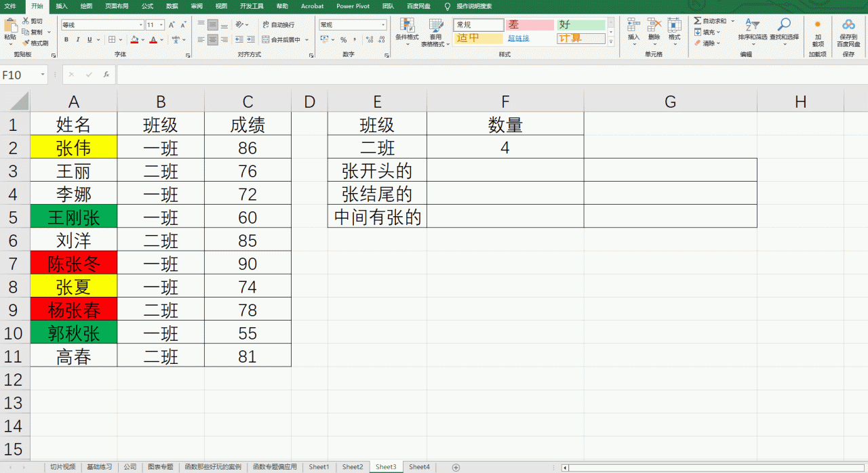Image resolution: width=868 pixels, height=473 pixels.
Task: Click the orientation (text angle) icon
Action: point(239,24)
